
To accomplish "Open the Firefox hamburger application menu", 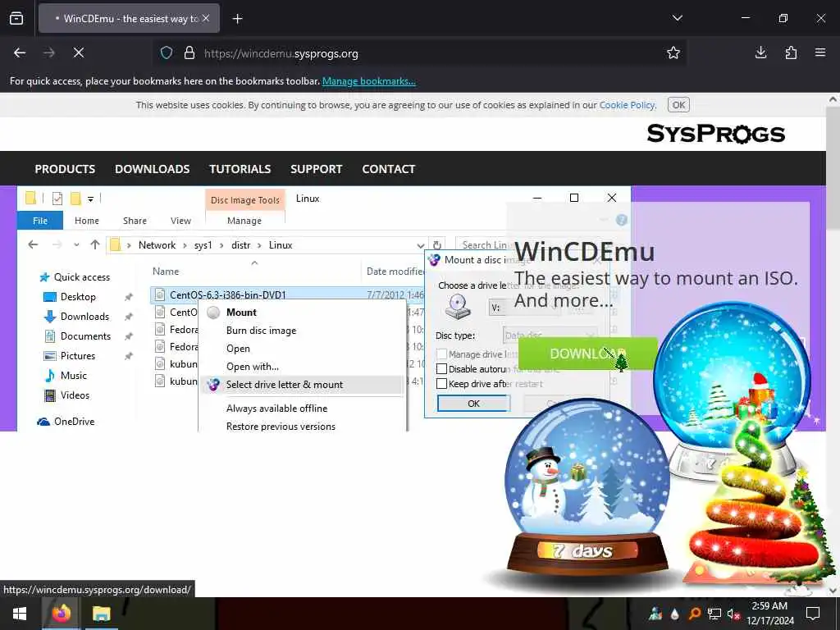I will pyautogui.click(x=820, y=52).
